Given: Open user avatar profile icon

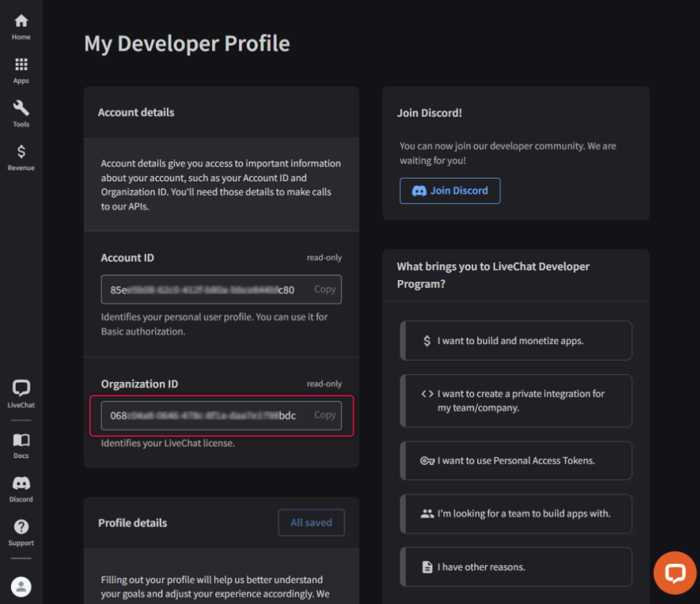Looking at the screenshot, I should pyautogui.click(x=21, y=587).
